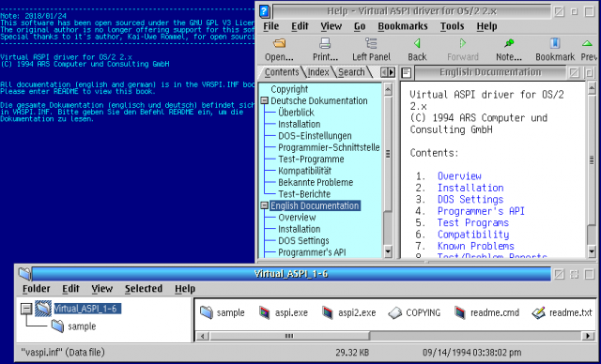Select Überblick in contents tree
The width and height of the screenshot is (601, 364).
click(297, 113)
